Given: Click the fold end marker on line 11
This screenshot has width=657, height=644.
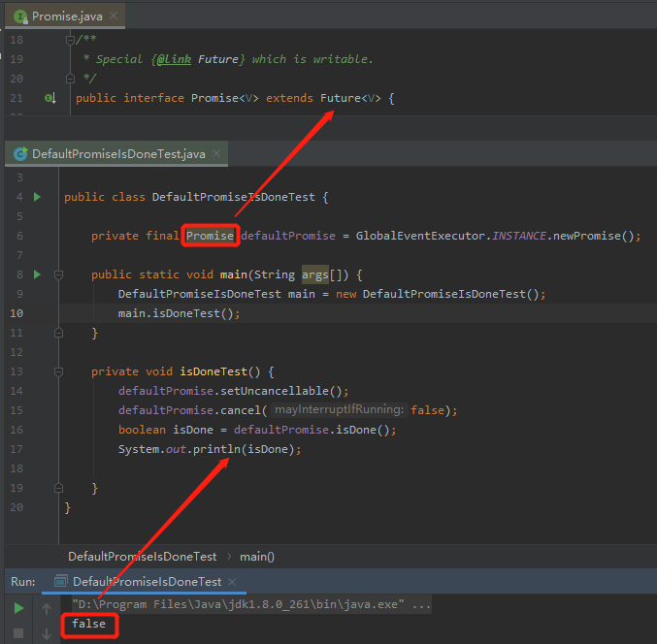Looking at the screenshot, I should click(58, 333).
